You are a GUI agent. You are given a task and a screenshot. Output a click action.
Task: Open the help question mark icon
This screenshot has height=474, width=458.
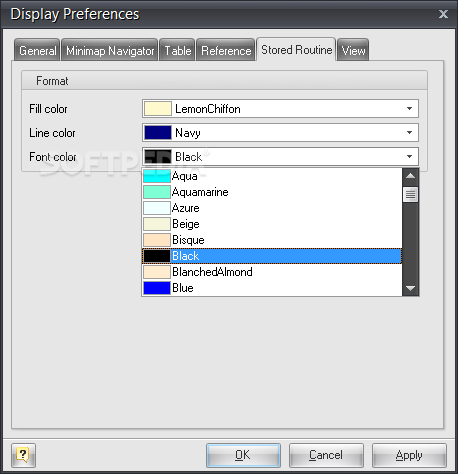23,455
